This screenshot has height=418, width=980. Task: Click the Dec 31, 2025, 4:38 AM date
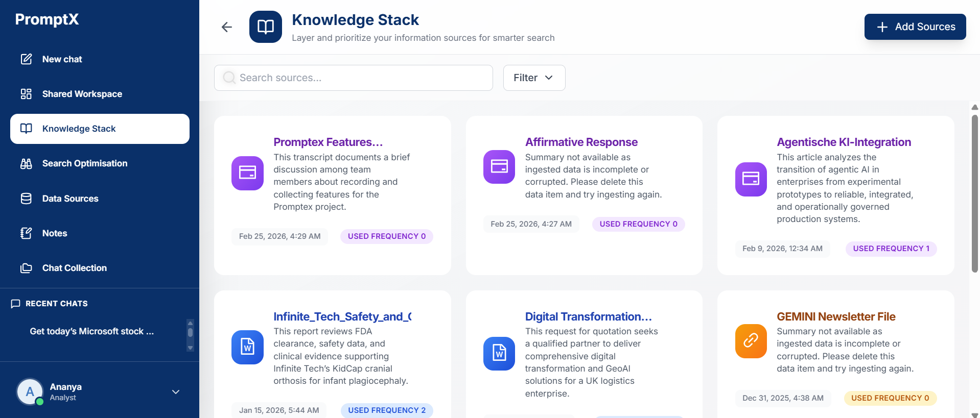pyautogui.click(x=783, y=398)
